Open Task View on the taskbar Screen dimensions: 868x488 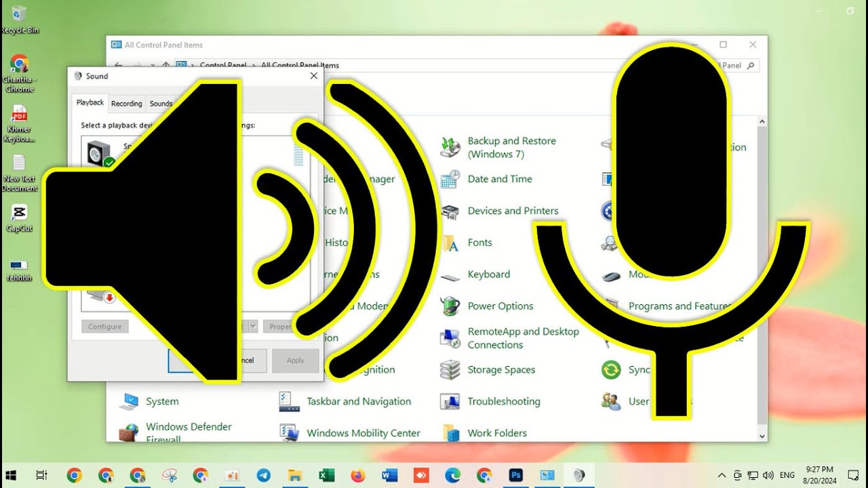point(42,476)
